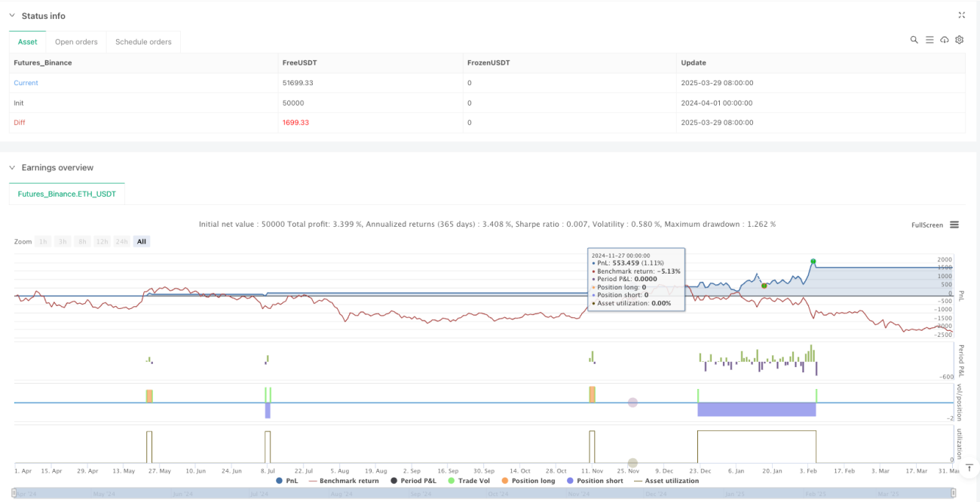Collapse the Earnings overview section
The height and width of the screenshot is (502, 980).
(12, 167)
